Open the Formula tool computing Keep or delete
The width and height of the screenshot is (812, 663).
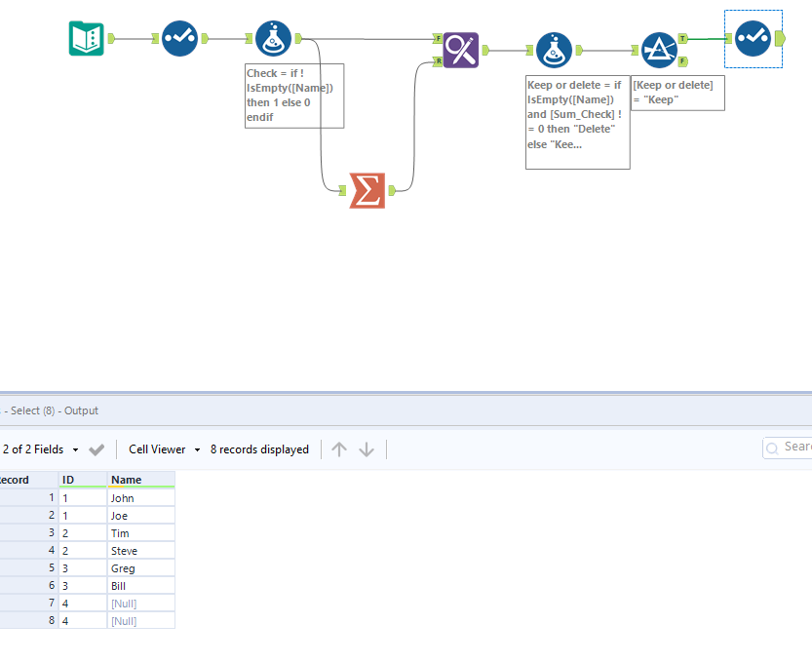555,50
